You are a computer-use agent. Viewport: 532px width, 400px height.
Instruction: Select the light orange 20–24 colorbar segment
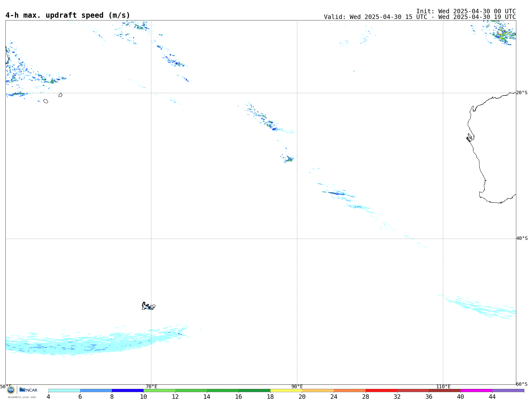coord(318,390)
